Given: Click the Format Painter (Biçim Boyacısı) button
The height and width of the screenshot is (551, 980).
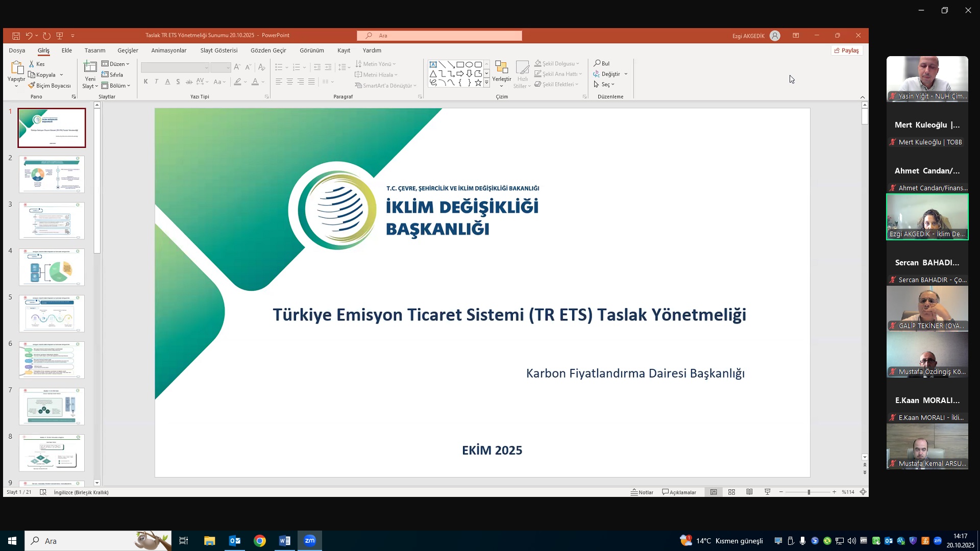Looking at the screenshot, I should tap(50, 86).
